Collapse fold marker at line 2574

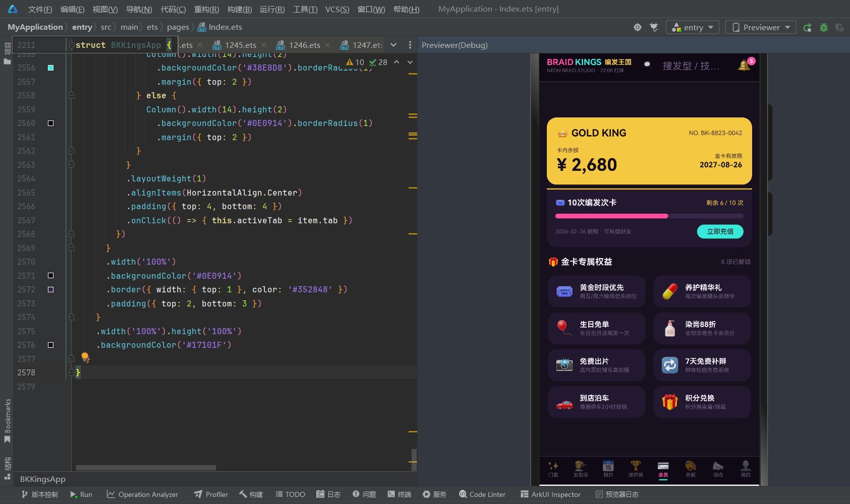click(72, 317)
